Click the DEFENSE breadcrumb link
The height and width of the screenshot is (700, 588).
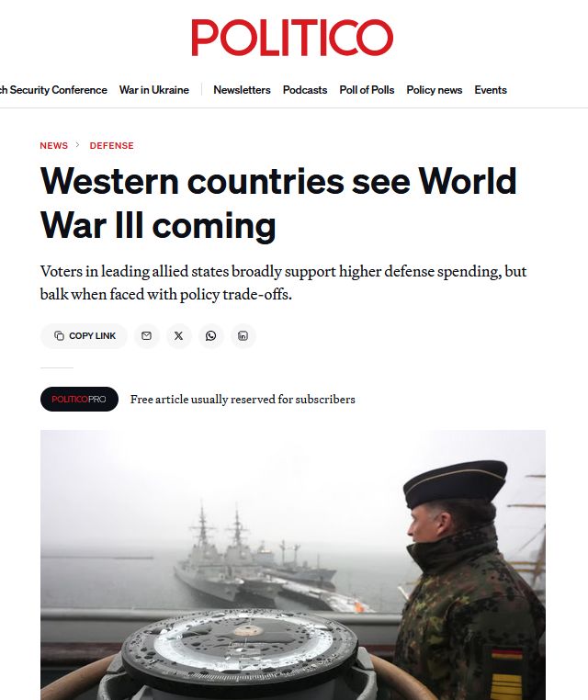111,145
